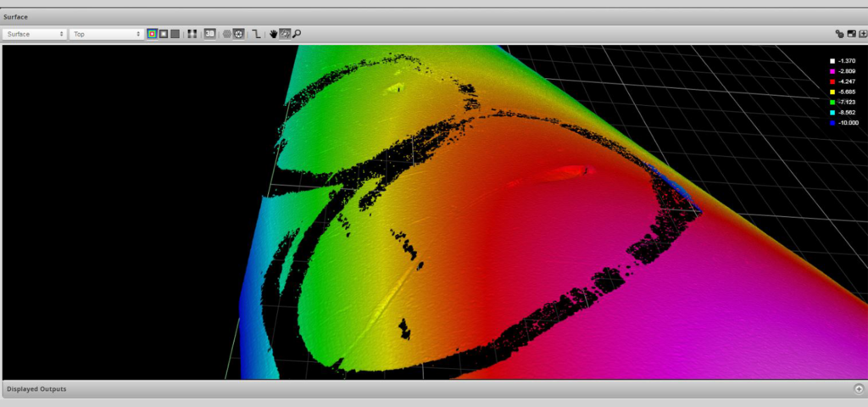Select the uniform gray display mode icon
Screen dimensions: 868x407
[x=175, y=34]
